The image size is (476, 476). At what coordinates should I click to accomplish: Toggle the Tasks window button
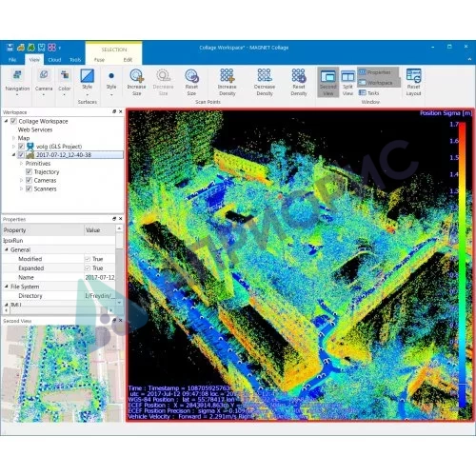click(368, 92)
